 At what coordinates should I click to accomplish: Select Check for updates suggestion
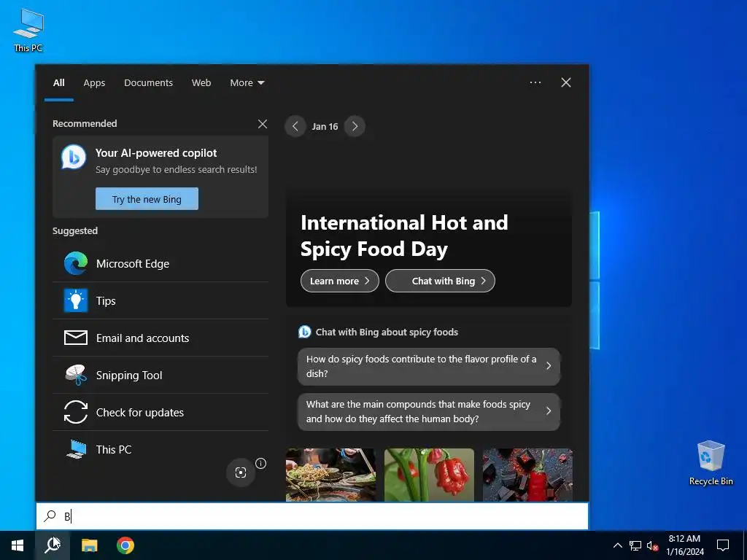coord(160,413)
